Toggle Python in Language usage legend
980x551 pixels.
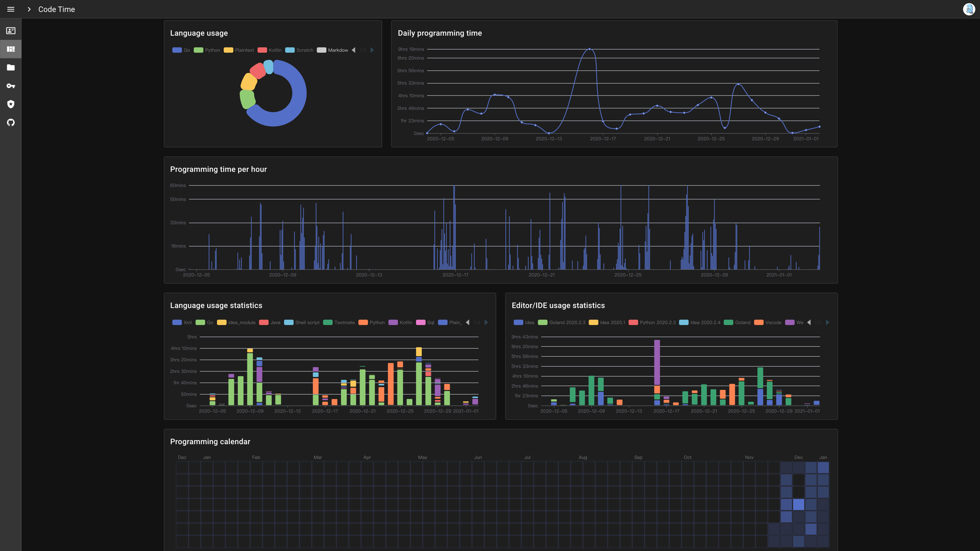pos(207,50)
